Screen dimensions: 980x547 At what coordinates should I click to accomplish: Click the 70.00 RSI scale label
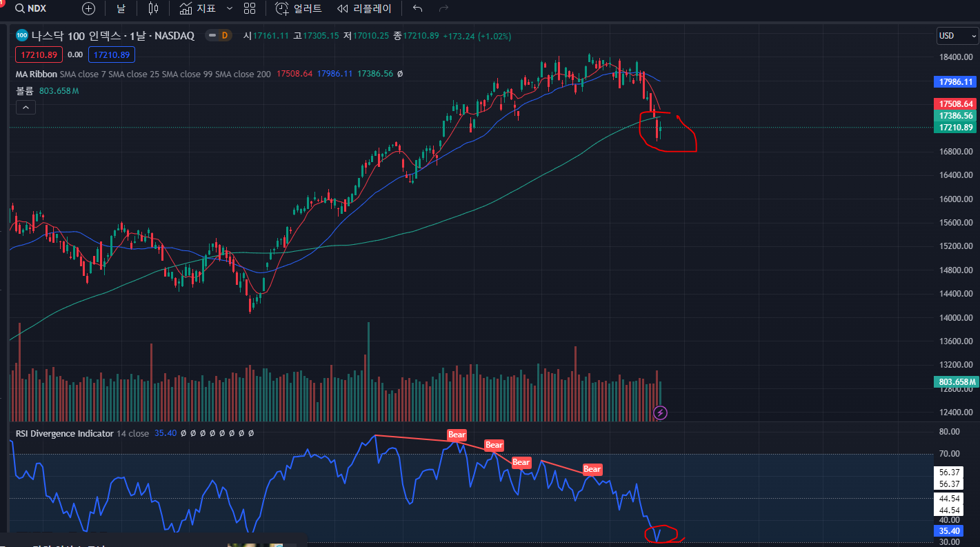pyautogui.click(x=950, y=454)
